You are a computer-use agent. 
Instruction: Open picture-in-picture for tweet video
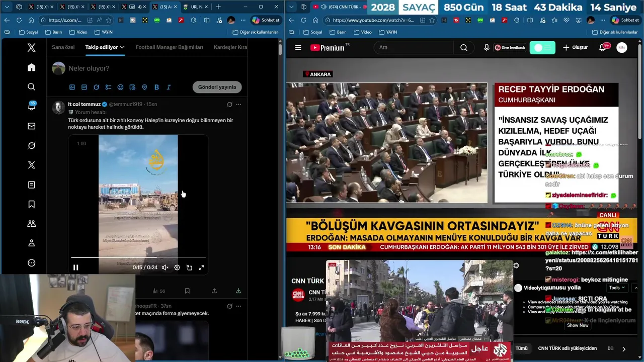coord(189,267)
